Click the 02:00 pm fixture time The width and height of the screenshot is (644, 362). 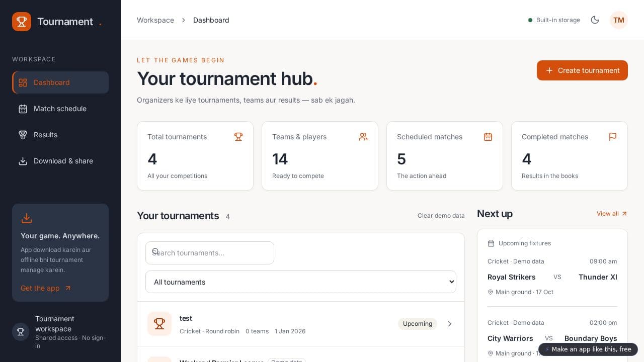(603, 323)
